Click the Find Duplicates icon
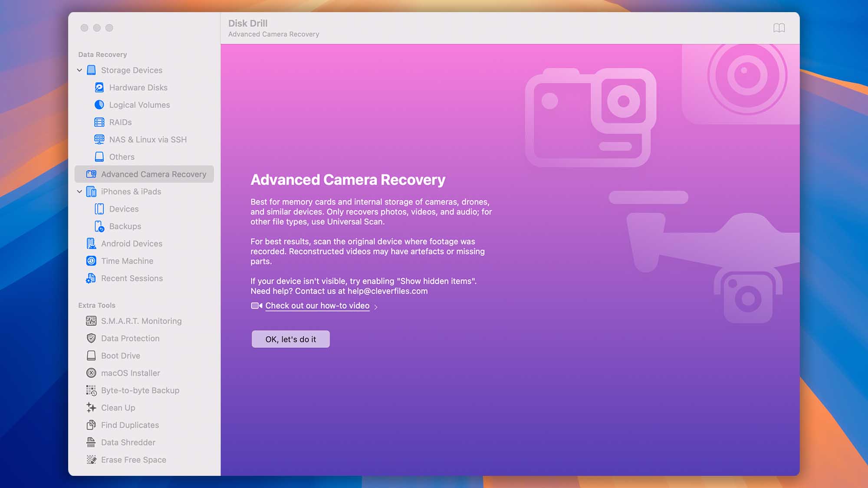Screen dimensions: 868x488 (x=91, y=425)
